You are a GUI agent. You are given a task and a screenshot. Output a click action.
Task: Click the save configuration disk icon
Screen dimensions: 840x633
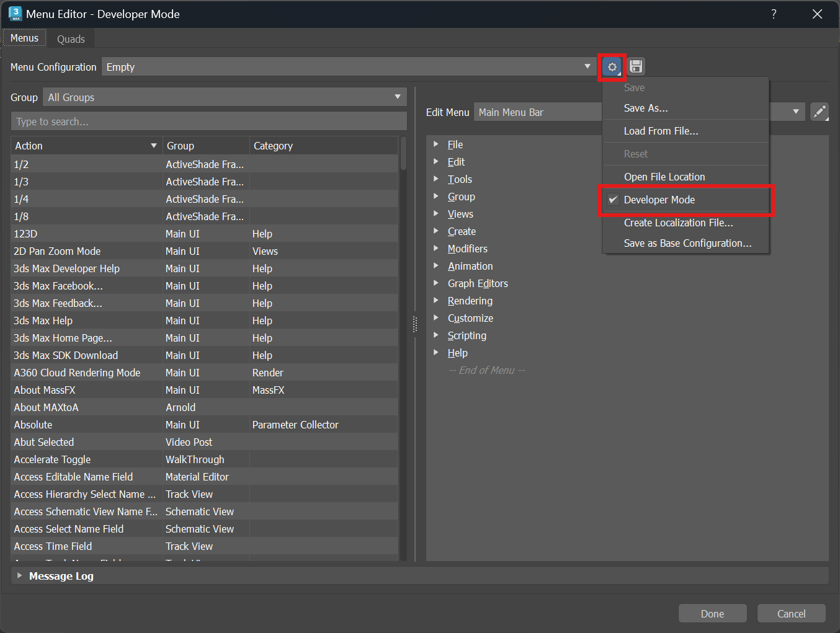(x=636, y=66)
